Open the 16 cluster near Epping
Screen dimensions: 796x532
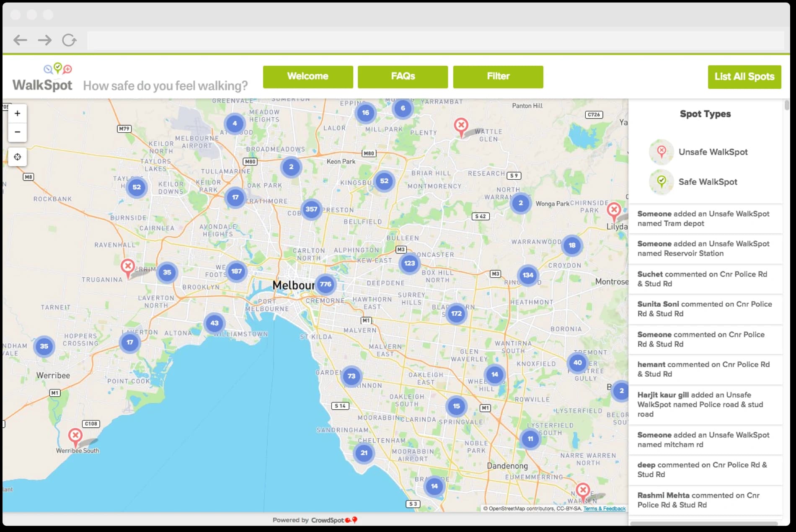365,113
